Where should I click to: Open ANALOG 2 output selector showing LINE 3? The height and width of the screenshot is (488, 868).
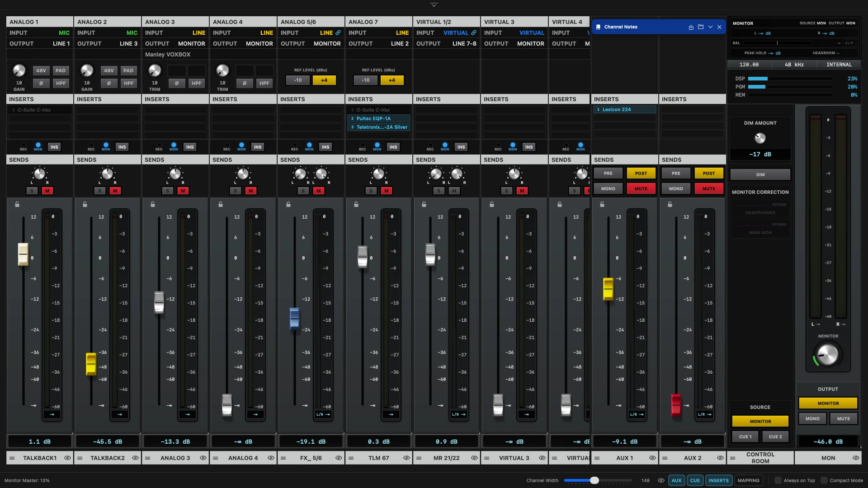128,44
